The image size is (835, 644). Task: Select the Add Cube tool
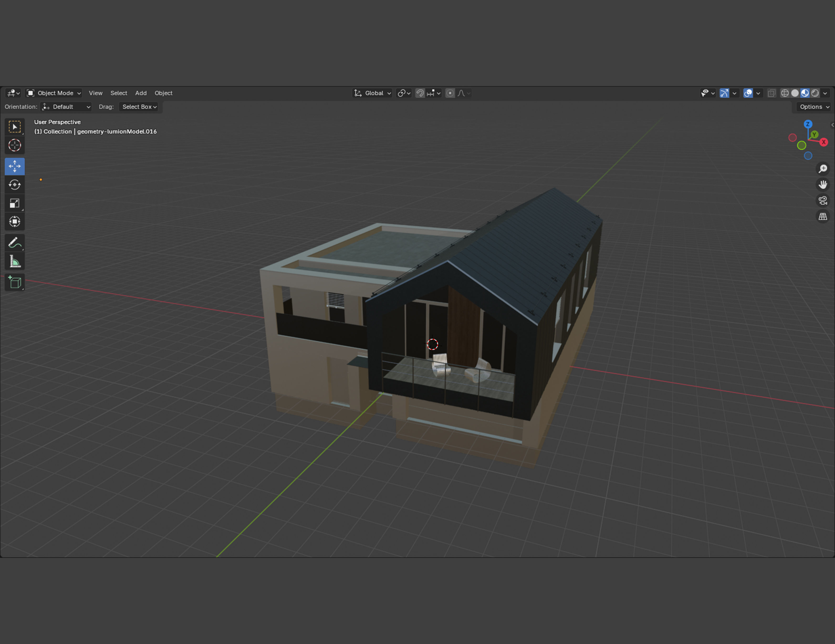tap(15, 282)
